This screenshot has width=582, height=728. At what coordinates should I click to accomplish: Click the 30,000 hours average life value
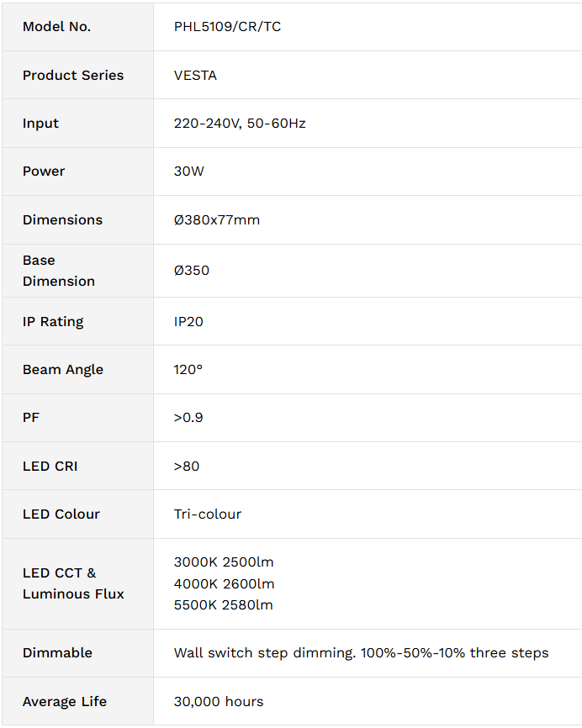pyautogui.click(x=219, y=702)
